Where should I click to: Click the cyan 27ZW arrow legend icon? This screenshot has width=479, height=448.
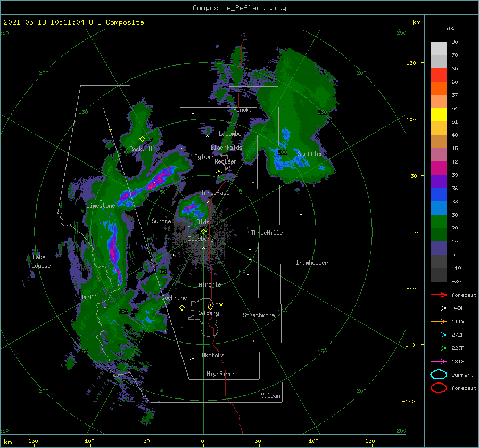(x=439, y=335)
